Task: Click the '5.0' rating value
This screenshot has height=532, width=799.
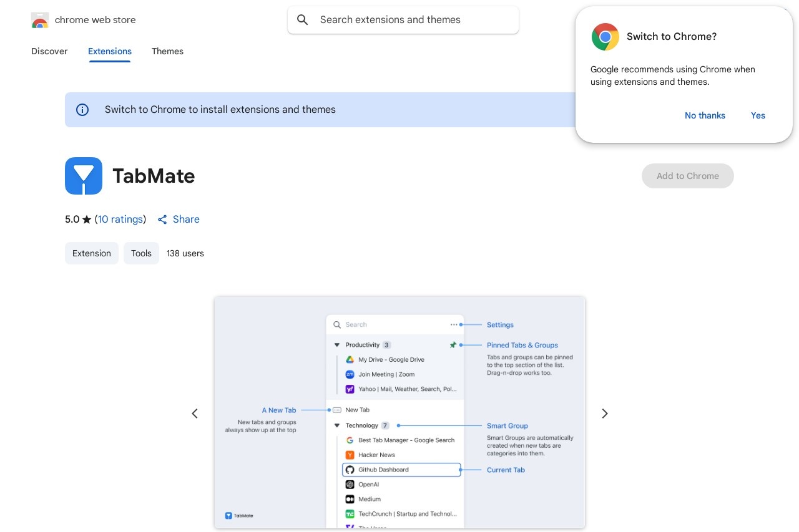Action: coord(72,220)
